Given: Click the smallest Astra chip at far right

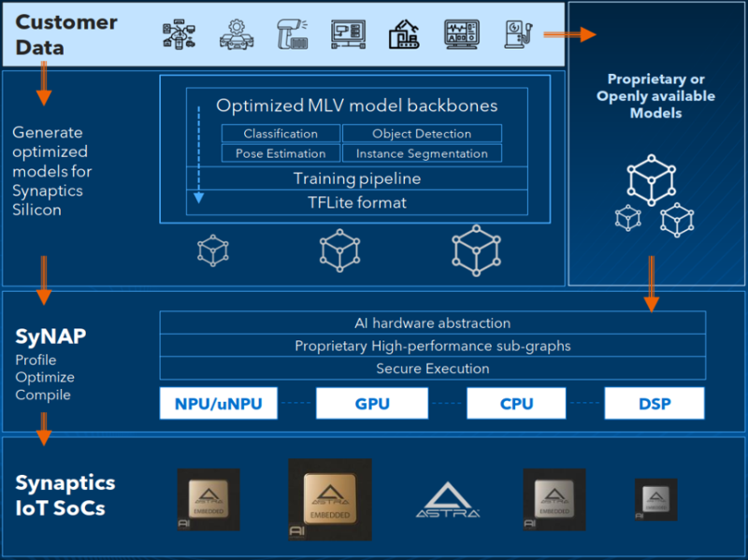Looking at the screenshot, I should pyautogui.click(x=656, y=499).
